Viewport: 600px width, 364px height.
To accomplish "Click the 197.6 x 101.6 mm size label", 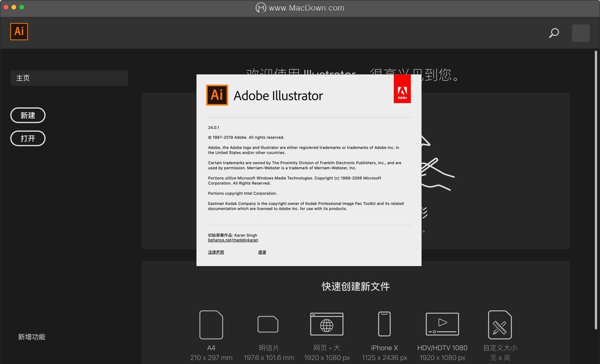I will tap(269, 358).
